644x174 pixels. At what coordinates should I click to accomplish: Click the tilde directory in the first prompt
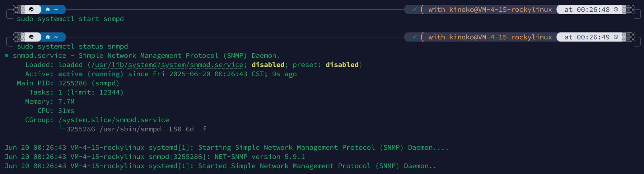[56, 10]
